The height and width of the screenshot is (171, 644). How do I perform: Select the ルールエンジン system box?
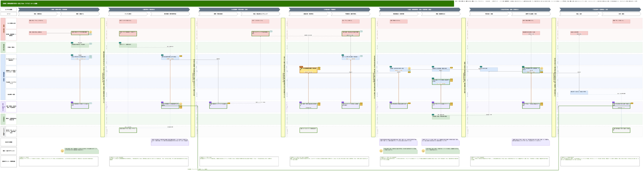[x=308, y=130]
